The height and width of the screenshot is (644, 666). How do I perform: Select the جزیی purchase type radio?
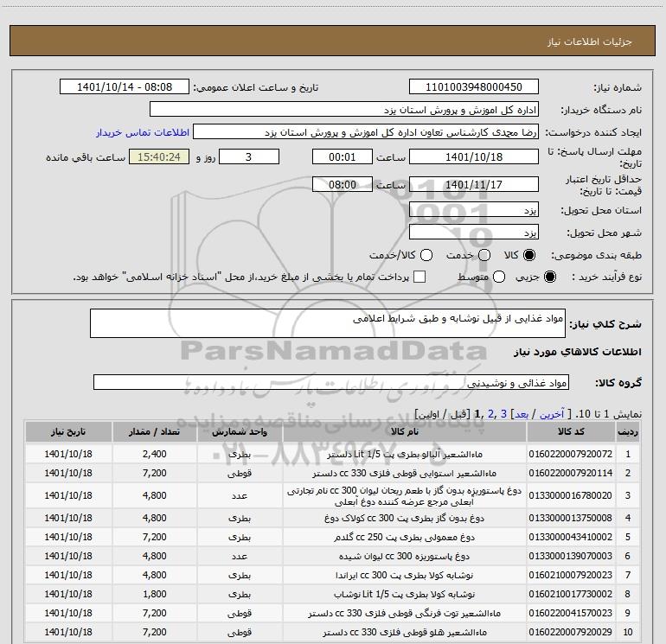coord(549,277)
